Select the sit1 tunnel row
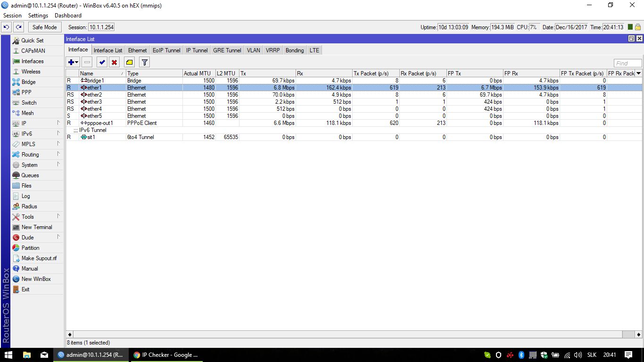Image resolution: width=644 pixels, height=362 pixels. pos(354,137)
